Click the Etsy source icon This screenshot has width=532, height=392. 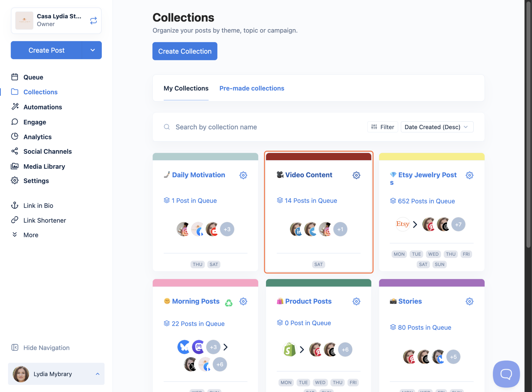(x=402, y=224)
